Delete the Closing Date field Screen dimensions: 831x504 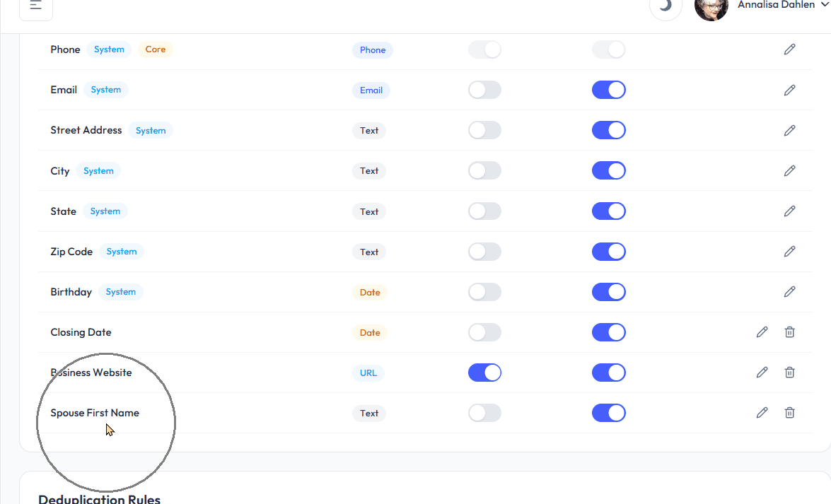click(x=789, y=332)
